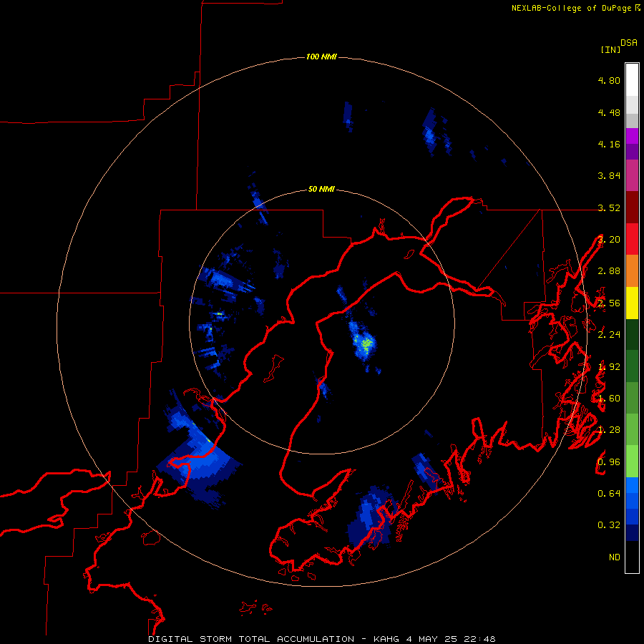The height and width of the screenshot is (644, 644).
Task: Click the 50 NMI range ring label
Action: click(x=321, y=190)
